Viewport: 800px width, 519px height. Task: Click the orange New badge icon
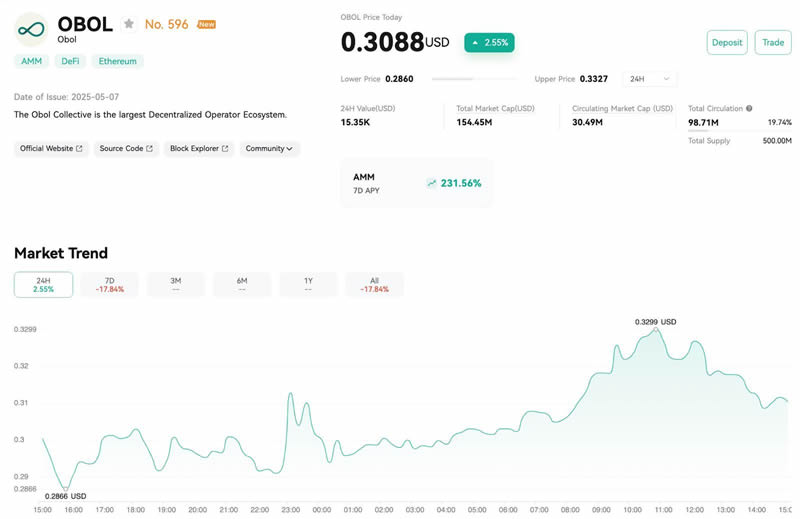[x=207, y=24]
